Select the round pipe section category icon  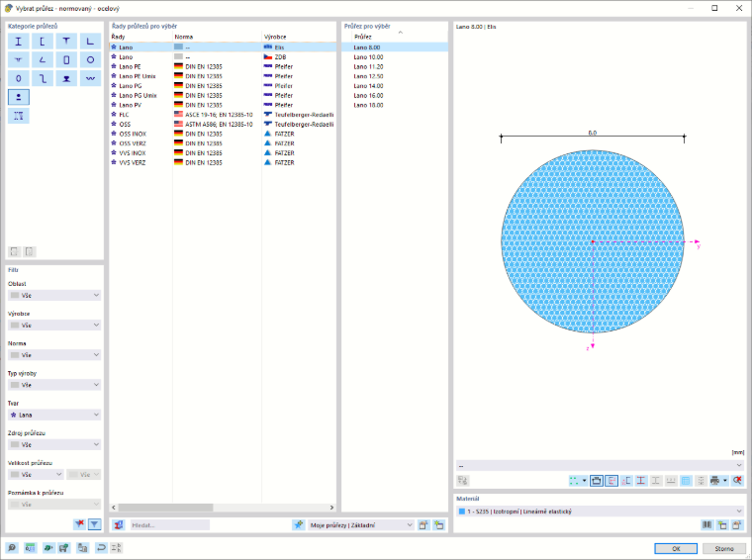click(90, 60)
